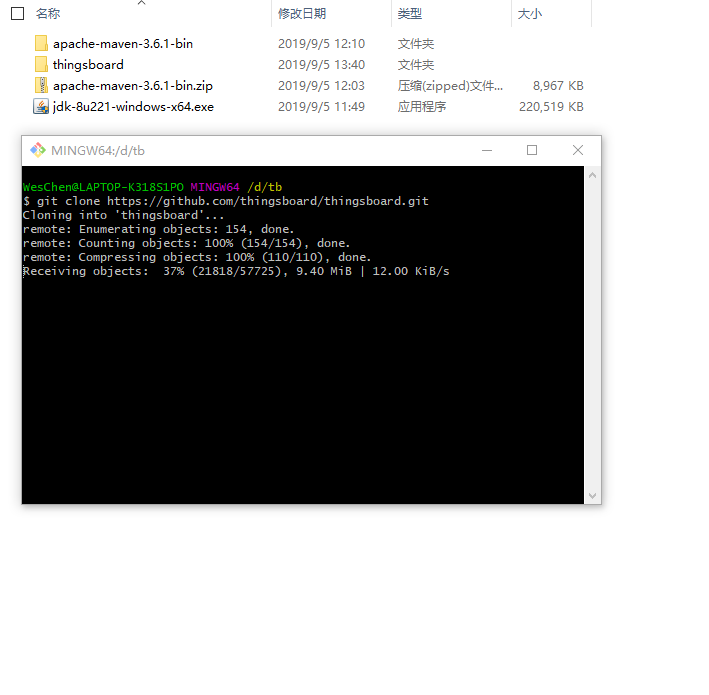Click the 文件夹 type of apache-maven-3.6.1-bin folder

pos(416,43)
